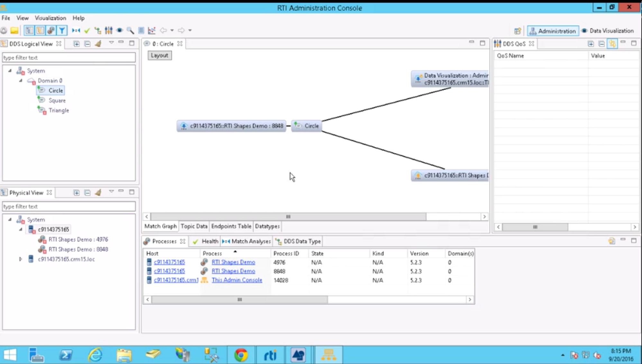The width and height of the screenshot is (642, 364).
Task: Click the QoS sliders icon on the toolbar
Action: pyautogui.click(x=109, y=30)
